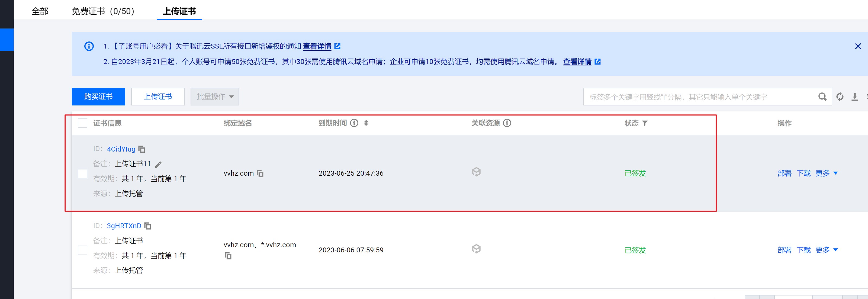Viewport: 868px width, 299px height.
Task: Click the search magnifier icon
Action: (x=822, y=97)
